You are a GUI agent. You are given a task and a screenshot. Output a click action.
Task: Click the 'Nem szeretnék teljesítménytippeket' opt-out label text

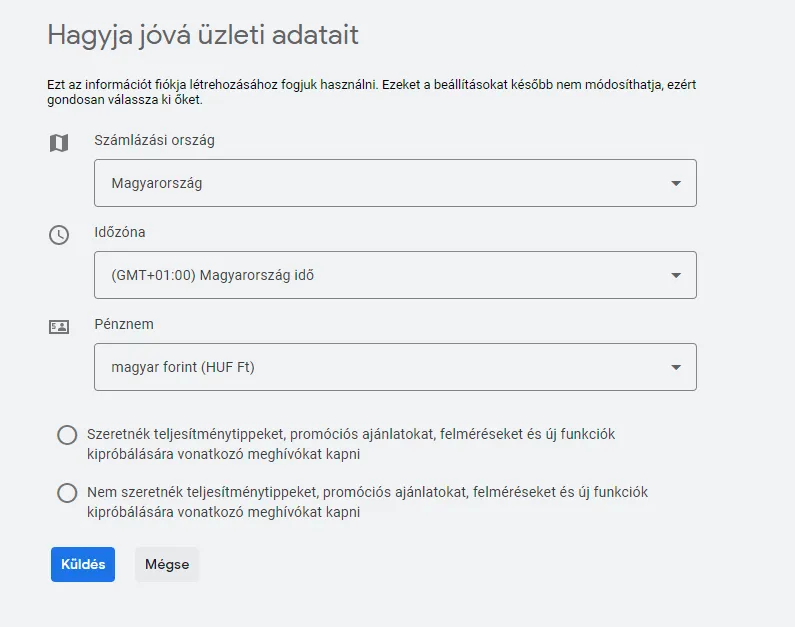368,502
